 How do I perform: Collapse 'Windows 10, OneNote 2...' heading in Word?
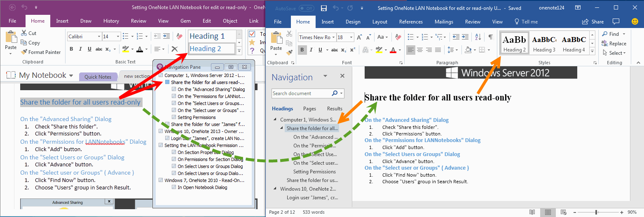(x=275, y=189)
